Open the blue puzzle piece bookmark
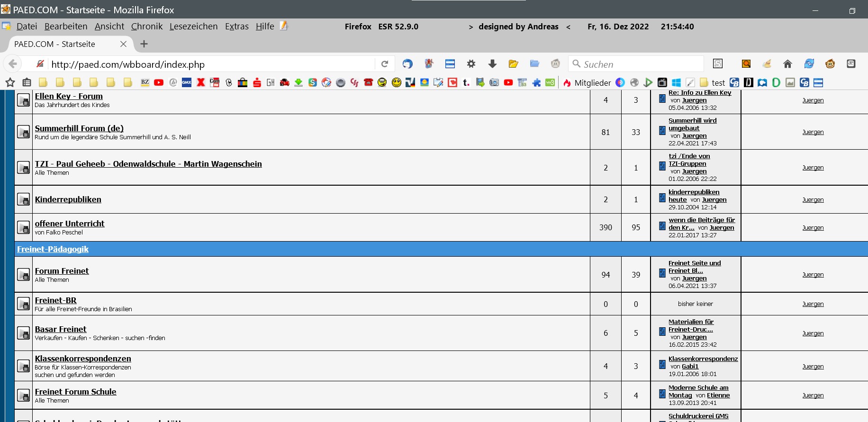Image resolution: width=868 pixels, height=422 pixels. click(536, 82)
